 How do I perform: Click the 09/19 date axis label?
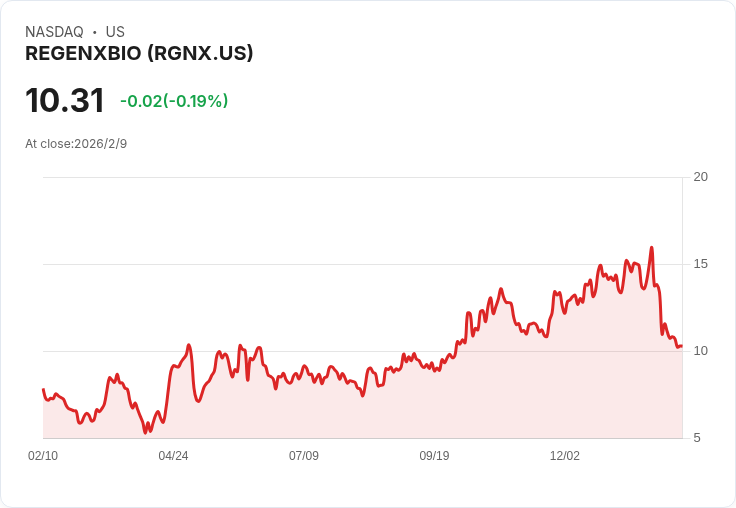pos(434,455)
